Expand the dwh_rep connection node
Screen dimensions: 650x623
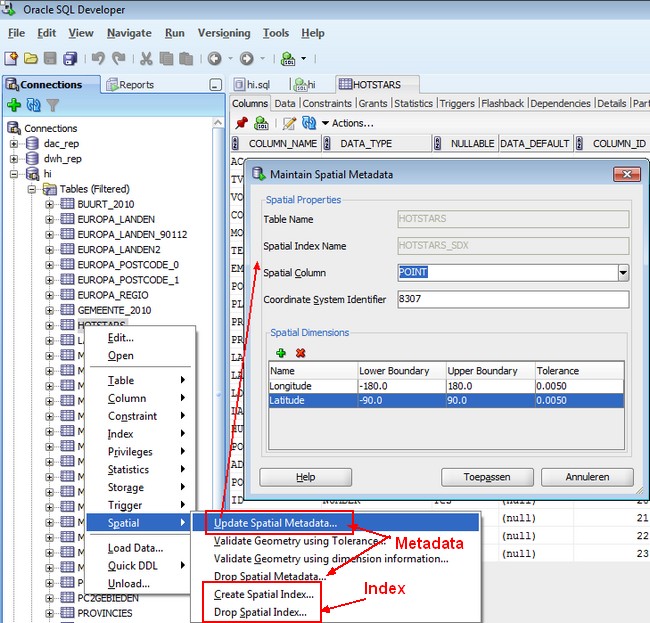pyautogui.click(x=15, y=158)
